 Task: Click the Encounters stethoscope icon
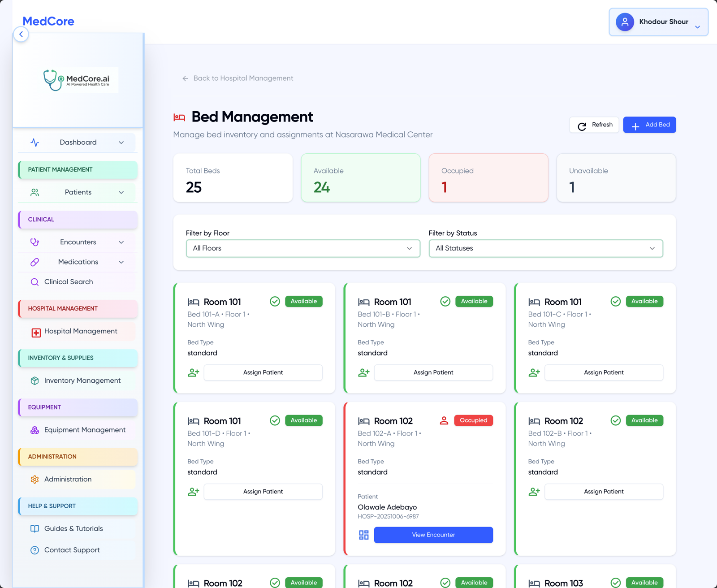(35, 242)
